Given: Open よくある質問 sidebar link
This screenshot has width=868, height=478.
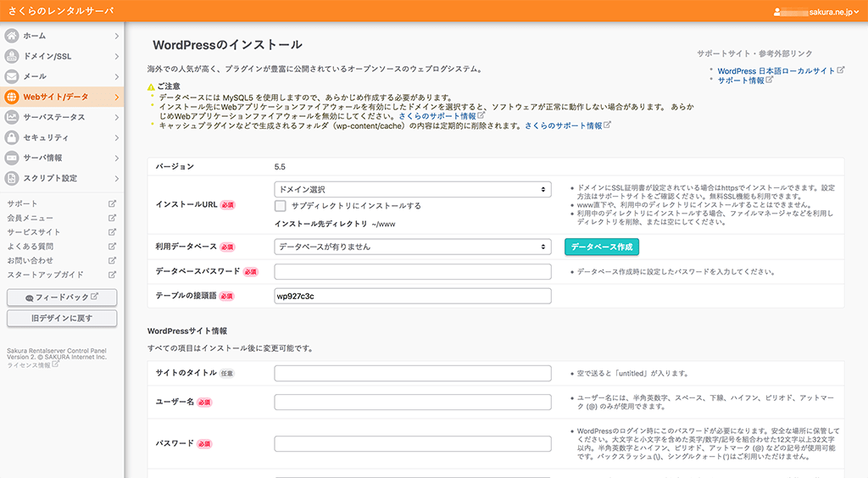Looking at the screenshot, I should 30,246.
